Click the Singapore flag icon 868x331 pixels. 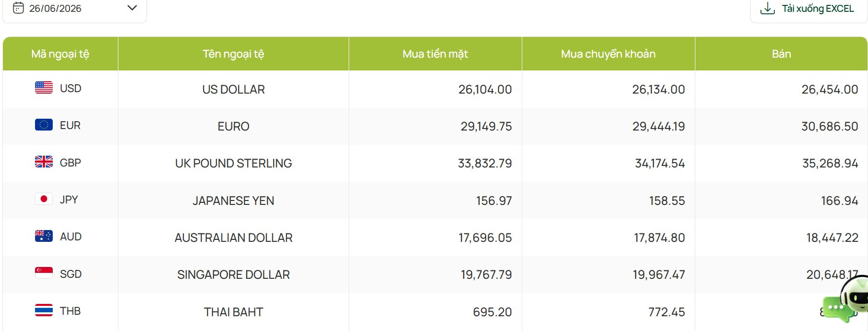point(44,273)
